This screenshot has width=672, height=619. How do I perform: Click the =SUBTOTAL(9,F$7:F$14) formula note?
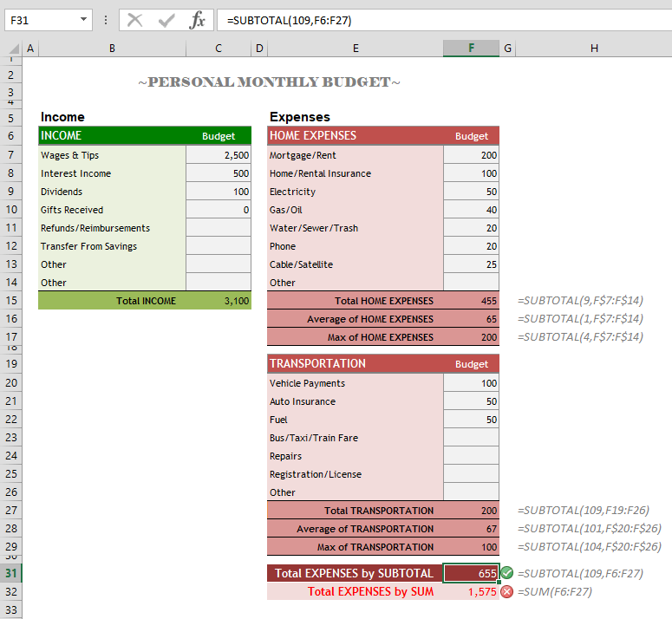pyautogui.click(x=580, y=300)
